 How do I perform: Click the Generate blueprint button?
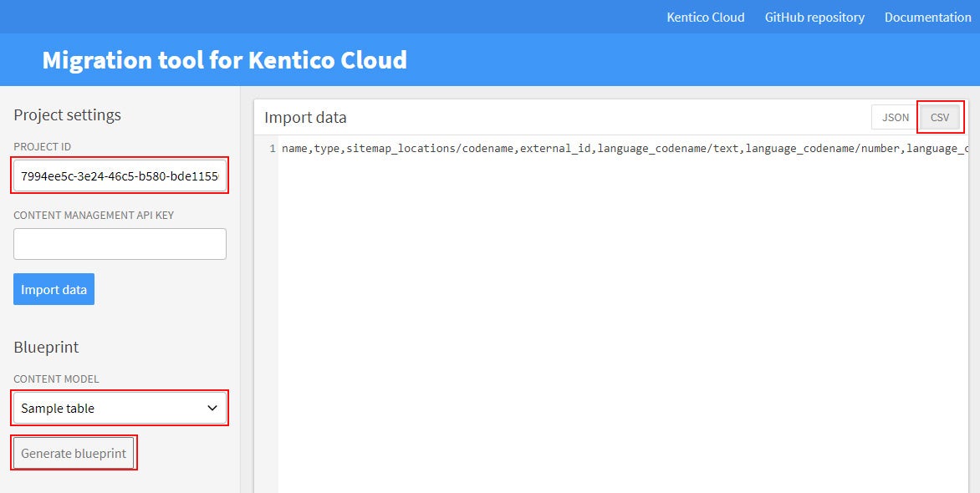pyautogui.click(x=74, y=453)
